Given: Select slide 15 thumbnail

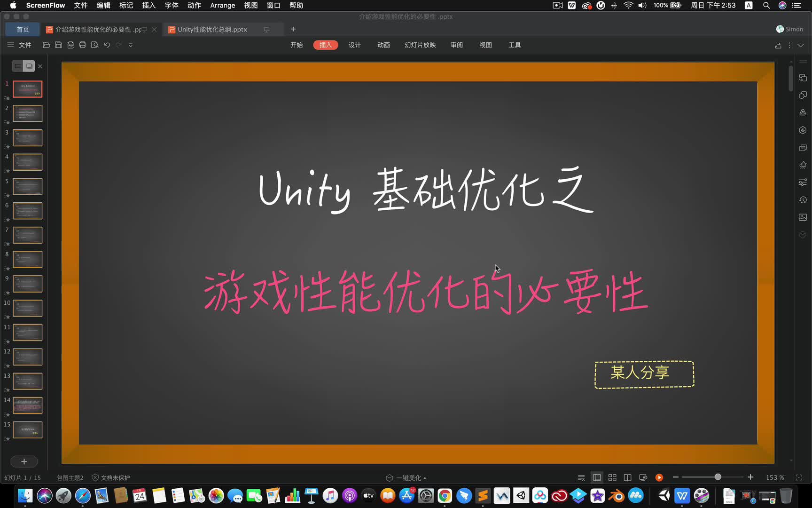Looking at the screenshot, I should coord(27,430).
